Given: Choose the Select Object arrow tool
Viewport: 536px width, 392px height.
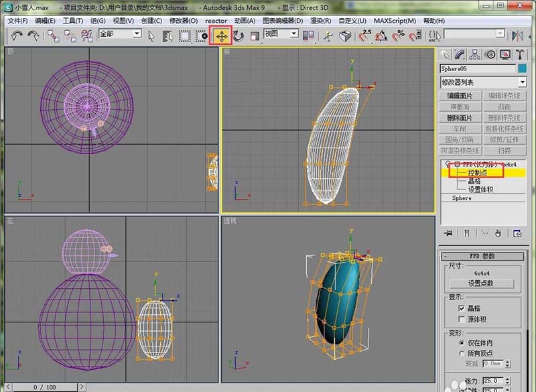Looking at the screenshot, I should click(x=151, y=36).
